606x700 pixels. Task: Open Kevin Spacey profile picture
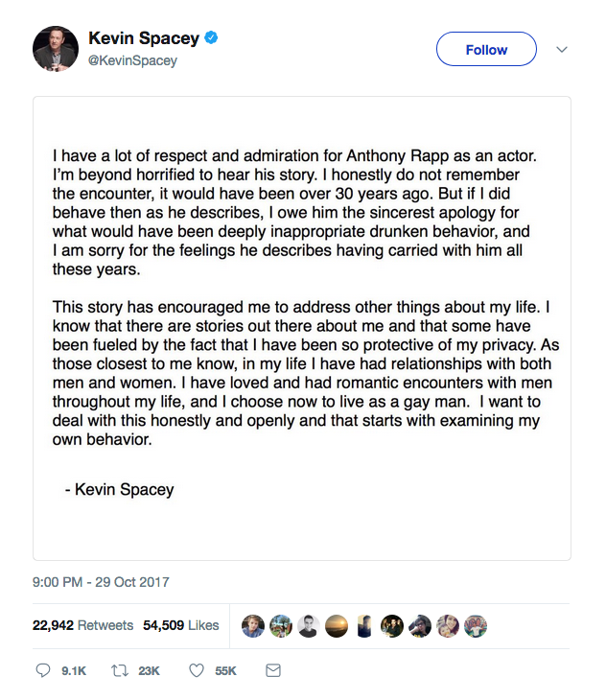click(x=56, y=49)
